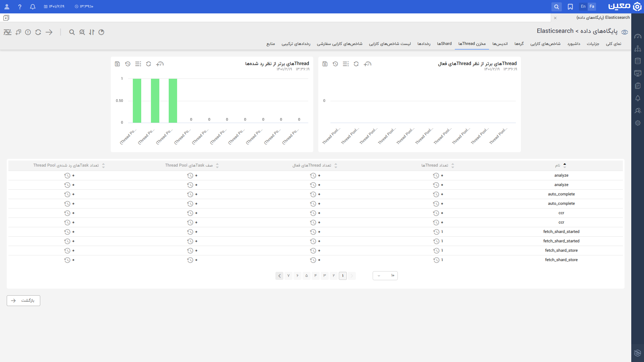Click the Moein logo

625,7
